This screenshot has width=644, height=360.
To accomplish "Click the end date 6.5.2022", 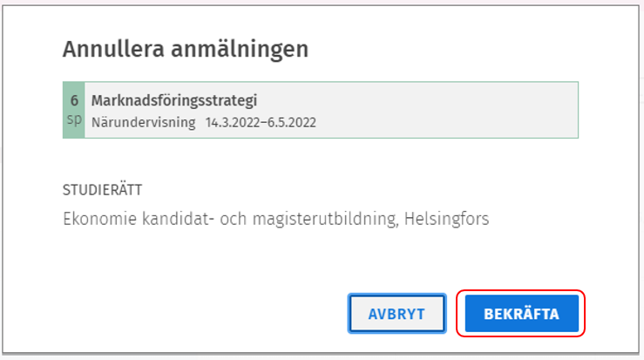I will (x=290, y=122).
